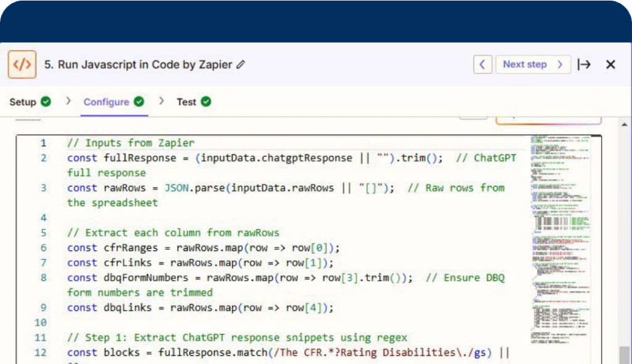The image size is (632, 364).
Task: Click chevron between Configure and Test
Action: point(162,101)
